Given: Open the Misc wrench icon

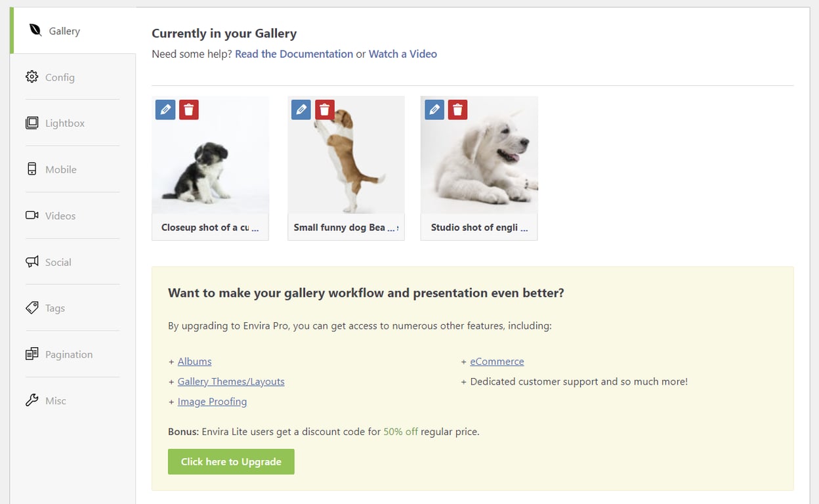Looking at the screenshot, I should point(31,400).
